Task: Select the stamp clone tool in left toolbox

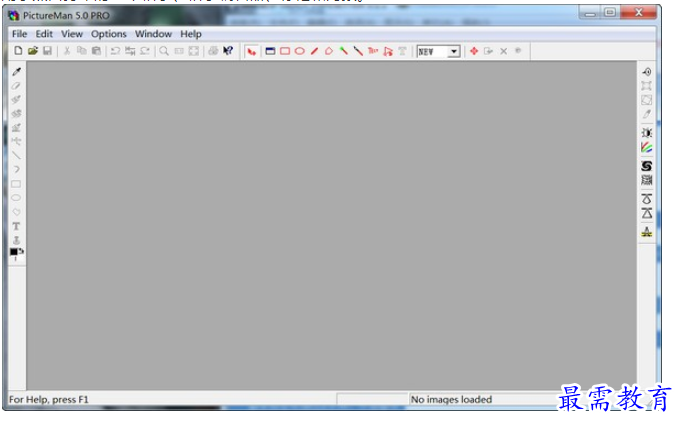Action: coord(16,240)
